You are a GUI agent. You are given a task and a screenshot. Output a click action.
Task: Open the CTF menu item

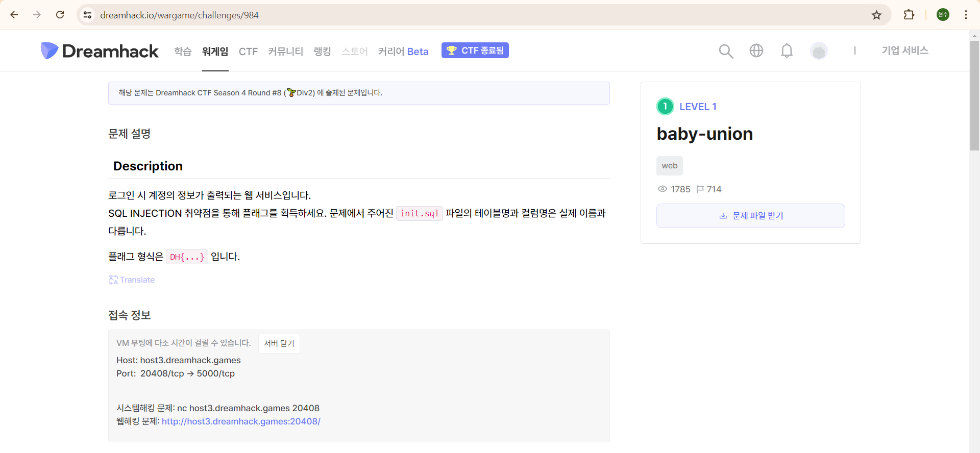click(248, 52)
